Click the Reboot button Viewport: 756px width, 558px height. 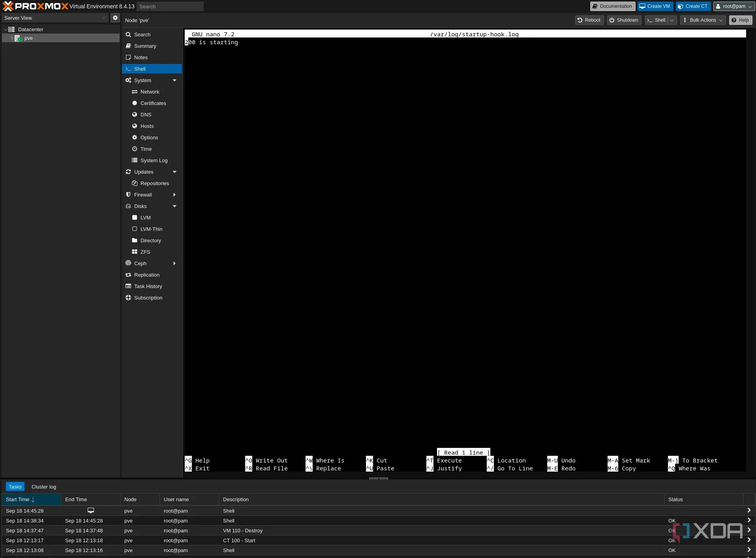coord(589,20)
